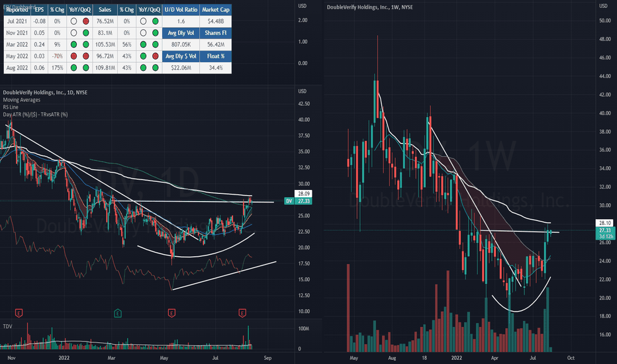This screenshot has height=364, width=617.
Task: Click the red earnings E marker near November
Action: (x=19, y=313)
